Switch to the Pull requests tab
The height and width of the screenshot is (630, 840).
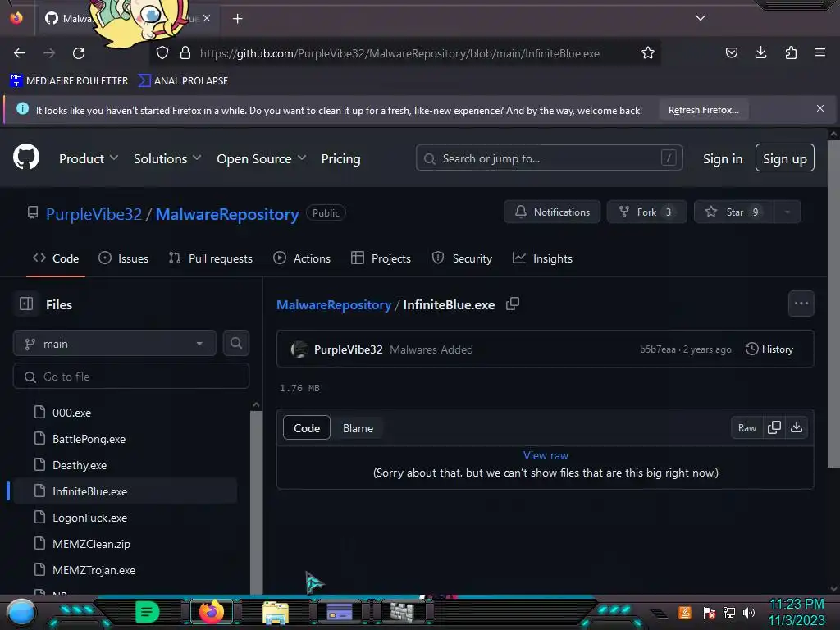pyautogui.click(x=211, y=258)
